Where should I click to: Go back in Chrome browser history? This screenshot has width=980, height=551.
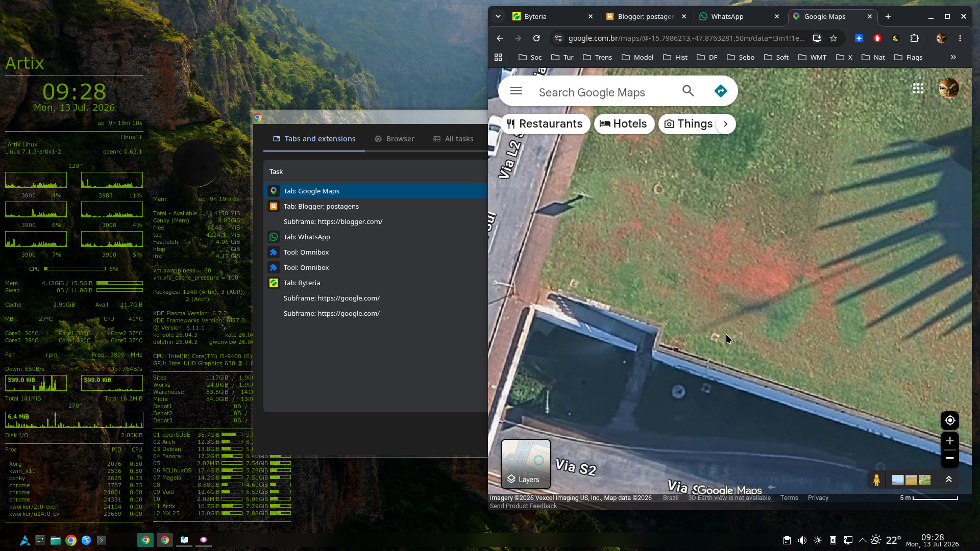[x=500, y=38]
